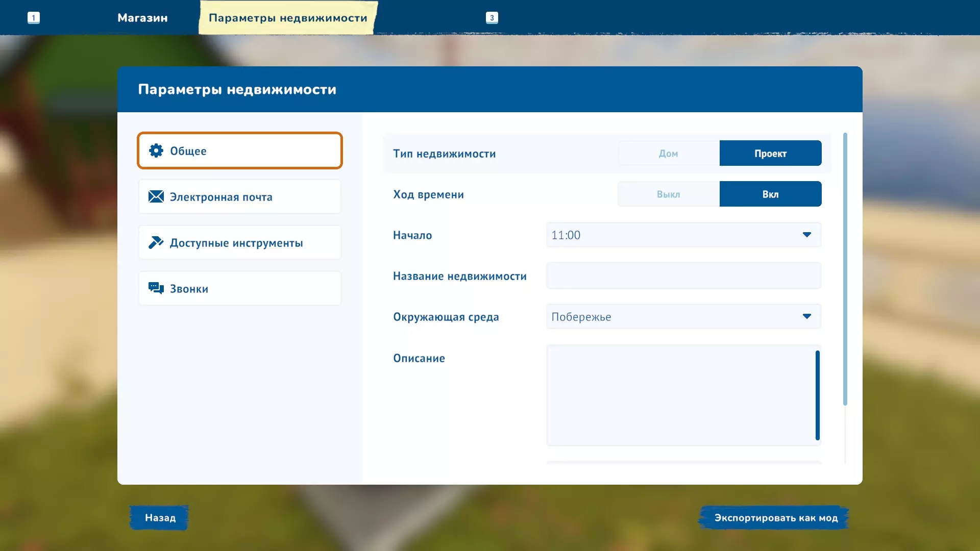Click the gear icon beside Общее
Screen dimensions: 980x551
point(156,151)
